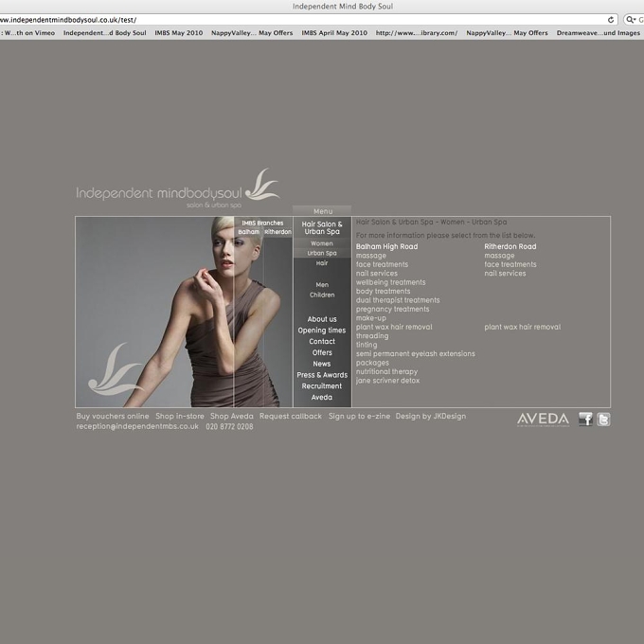Reload the page with the refresh icon
This screenshot has height=644, width=644.
point(611,20)
